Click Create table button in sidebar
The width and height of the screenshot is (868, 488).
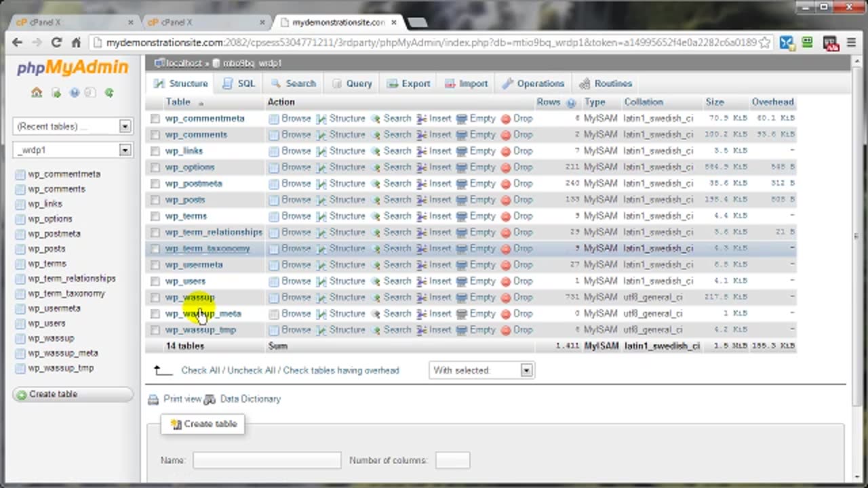point(73,394)
